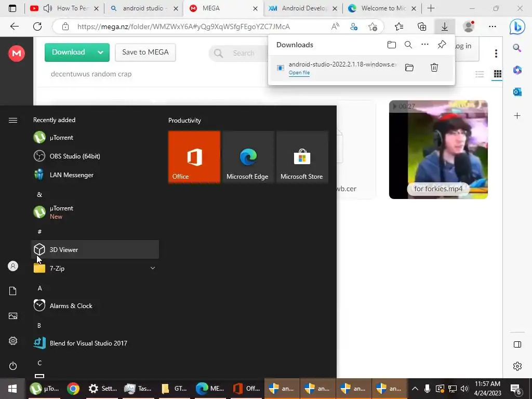This screenshot has height=399, width=532.
Task: Search downloads with the magnifier icon
Action: point(408,45)
